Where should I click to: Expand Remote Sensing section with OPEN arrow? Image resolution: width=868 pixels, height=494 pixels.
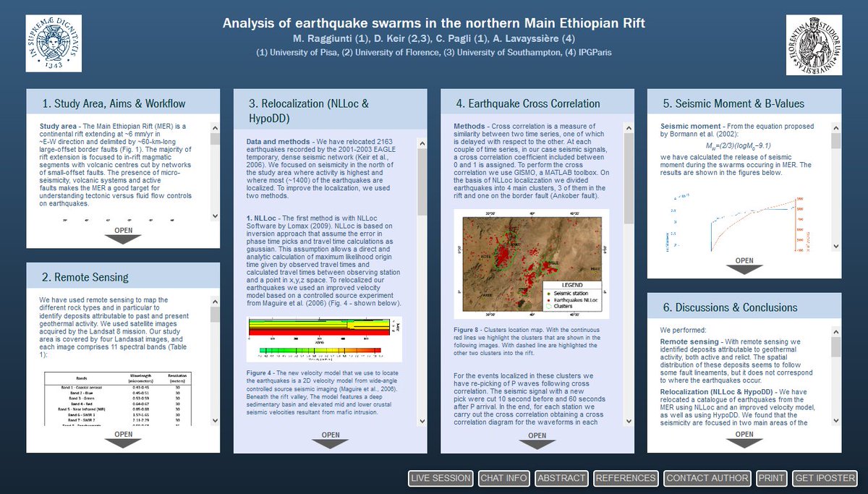coord(123,438)
